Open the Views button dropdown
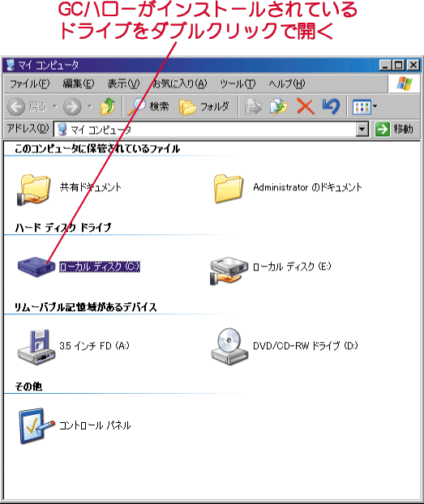 [x=365, y=107]
